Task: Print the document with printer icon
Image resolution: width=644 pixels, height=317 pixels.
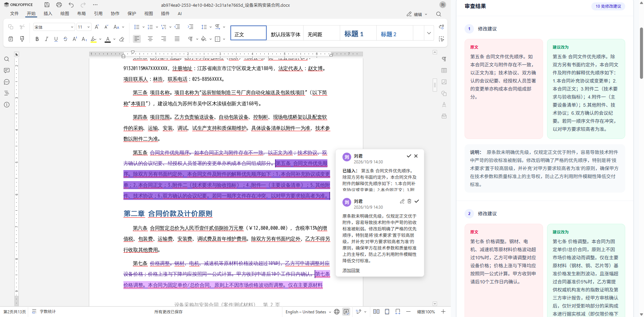Action: pyautogui.click(x=59, y=5)
